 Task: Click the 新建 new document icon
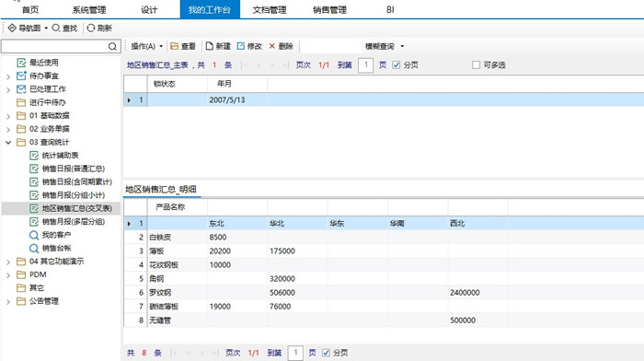tap(210, 46)
